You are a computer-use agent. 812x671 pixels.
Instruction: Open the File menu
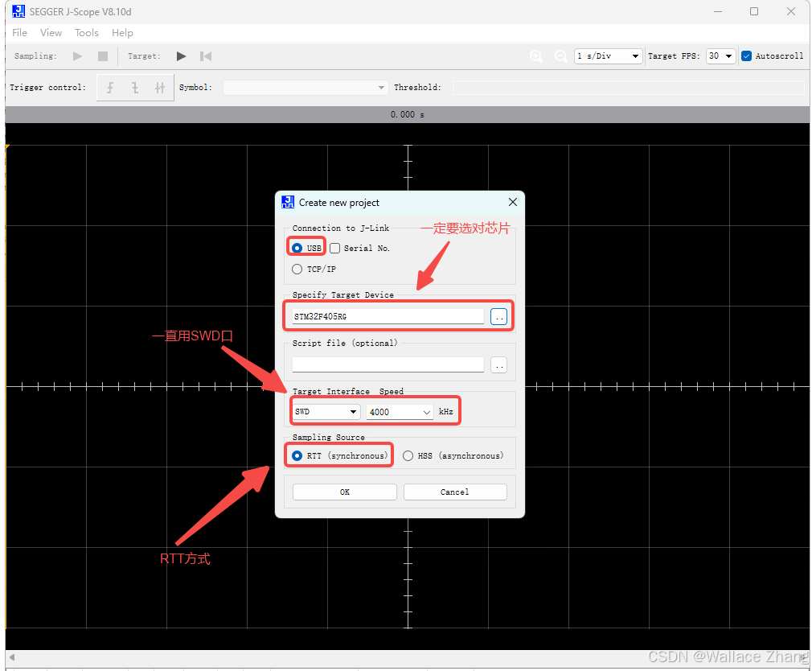(19, 33)
